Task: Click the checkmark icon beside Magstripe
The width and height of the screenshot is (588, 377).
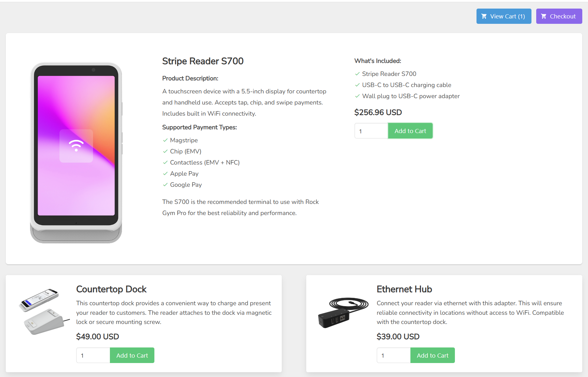Action: [x=165, y=140]
